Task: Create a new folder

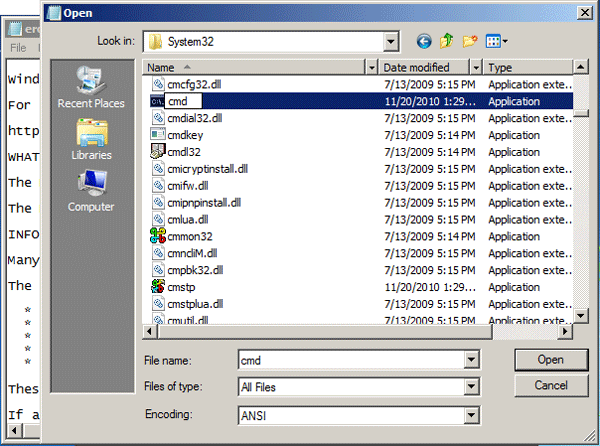Action: click(469, 41)
